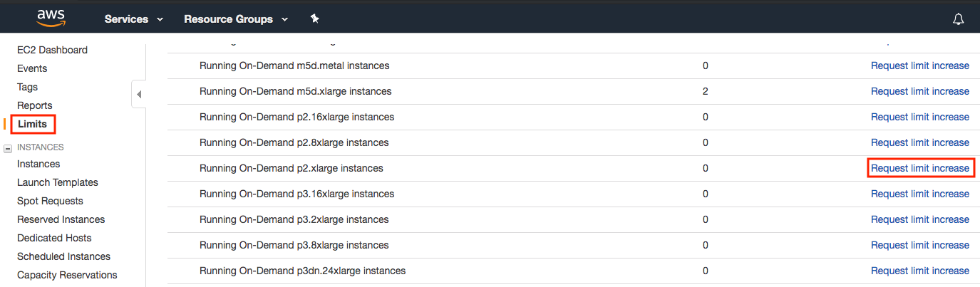The image size is (980, 287).
Task: Open the Services dropdown menu
Action: click(134, 19)
